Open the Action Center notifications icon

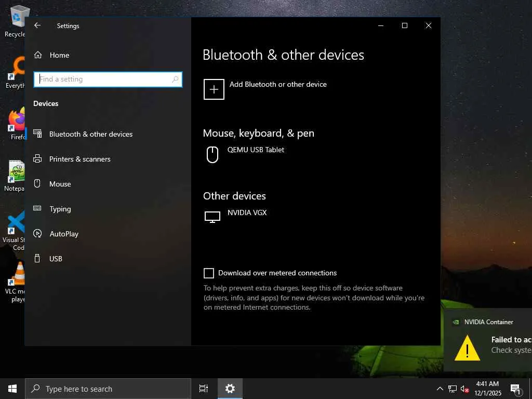[x=516, y=389]
